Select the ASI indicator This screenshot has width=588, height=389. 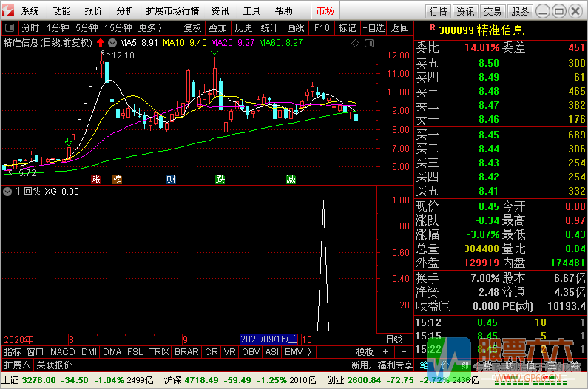pyautogui.click(x=272, y=352)
